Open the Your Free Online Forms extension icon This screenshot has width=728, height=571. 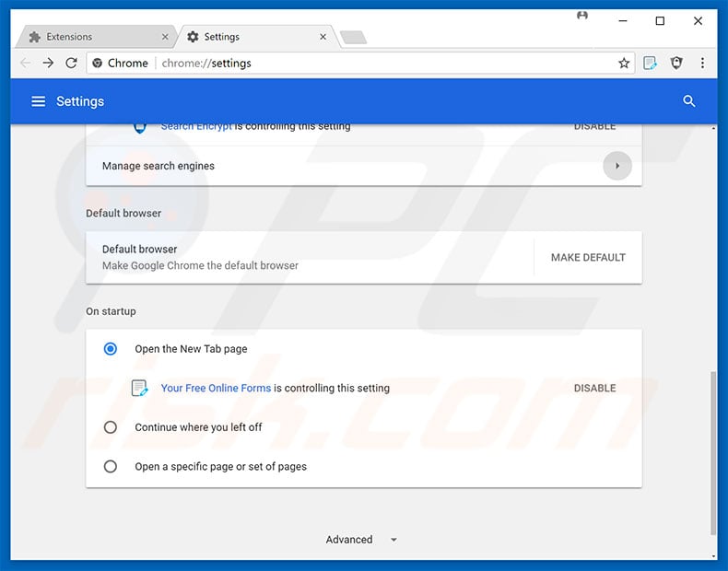coord(650,63)
